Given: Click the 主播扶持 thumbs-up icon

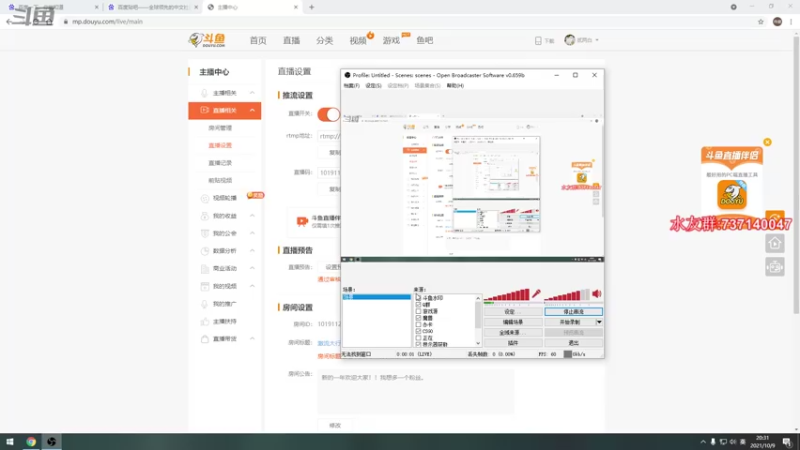Looking at the screenshot, I should click(x=205, y=321).
